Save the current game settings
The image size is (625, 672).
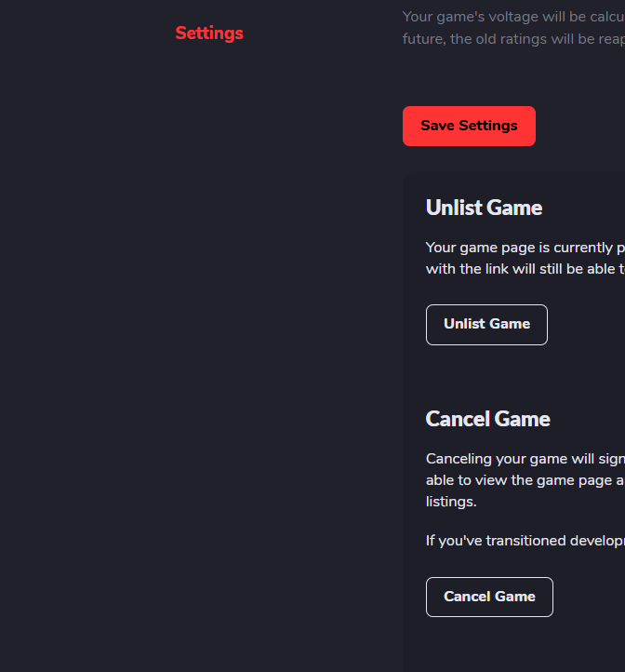coord(469,126)
